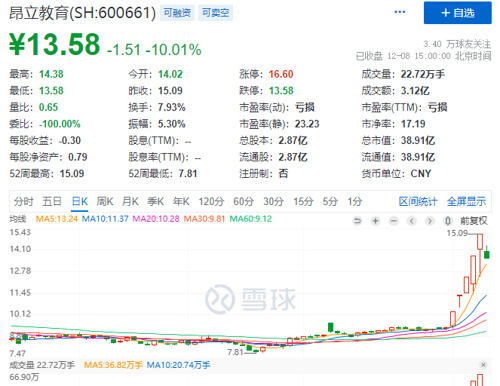
Task: Open the 前复权 adjustment dropdown
Action: [x=474, y=221]
